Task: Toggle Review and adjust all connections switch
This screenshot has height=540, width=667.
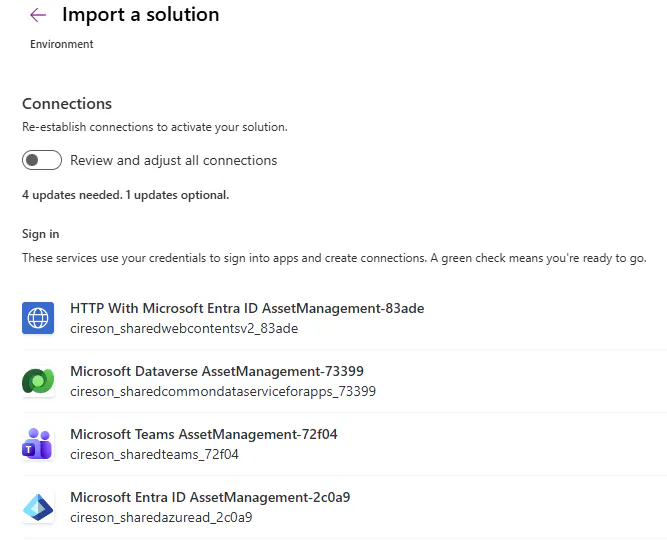Action: coord(42,160)
